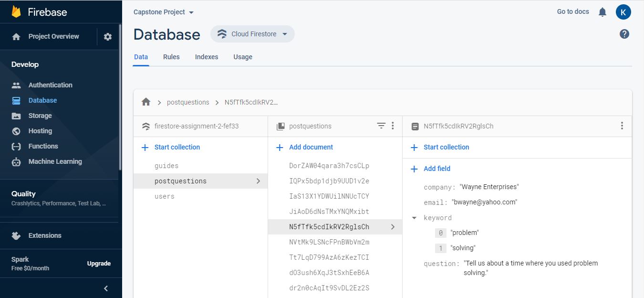644x298 pixels.
Task: Click the Database stack icon in sidebar
Action: (x=16, y=100)
